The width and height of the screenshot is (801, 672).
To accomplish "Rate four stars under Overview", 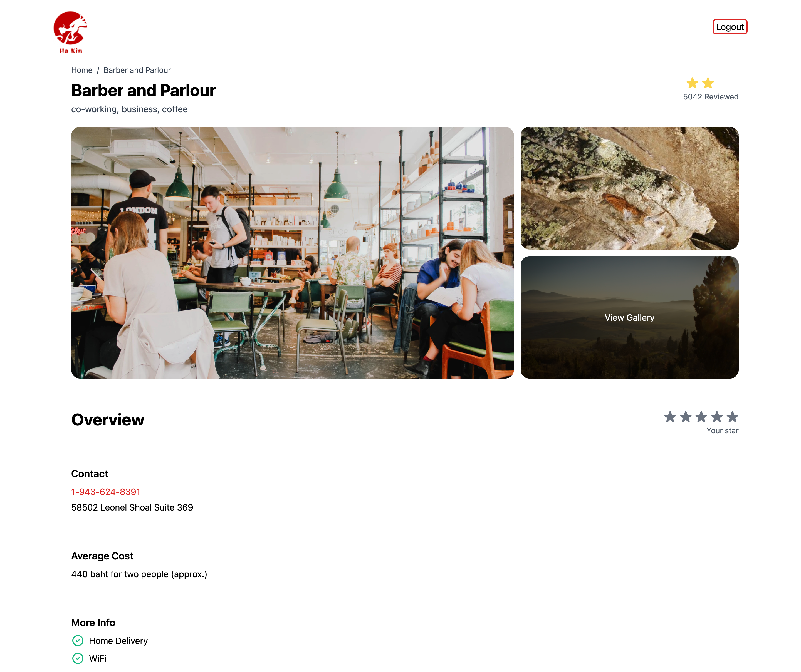I will [x=717, y=417].
